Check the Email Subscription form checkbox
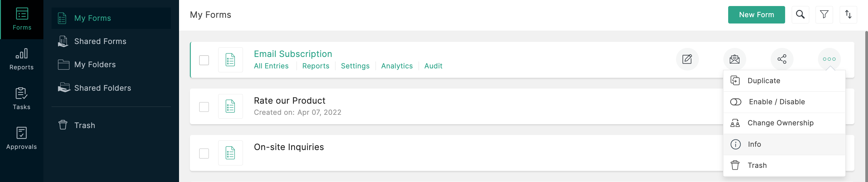Screen dimensions: 868x182 pyautogui.click(x=204, y=60)
